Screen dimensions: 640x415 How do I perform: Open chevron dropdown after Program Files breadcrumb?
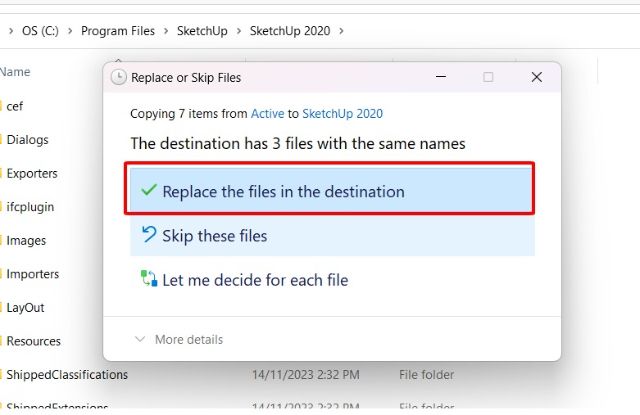[168, 31]
